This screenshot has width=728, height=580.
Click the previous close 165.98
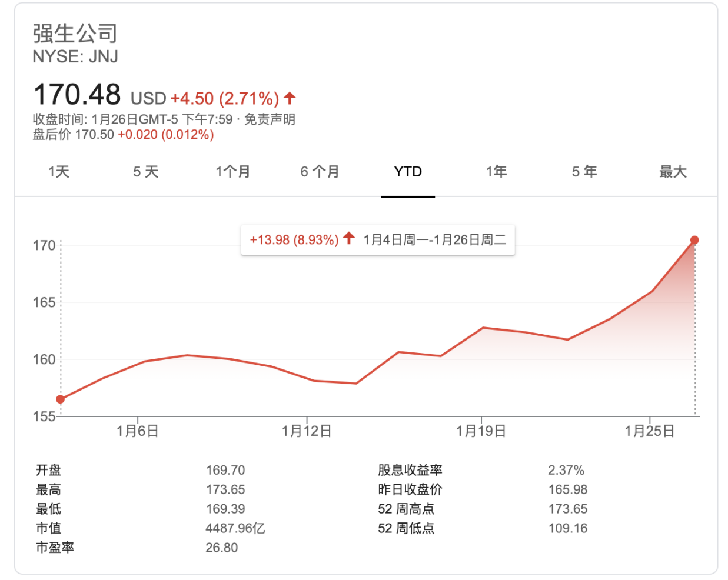(x=568, y=489)
